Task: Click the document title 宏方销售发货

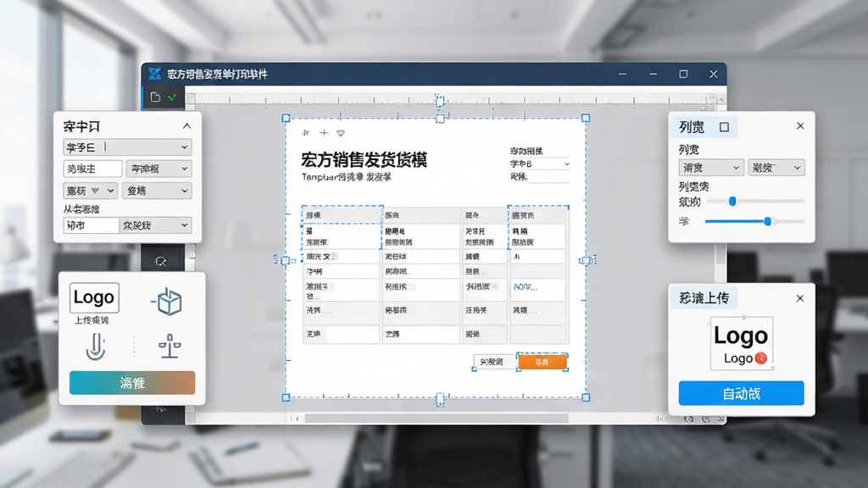Action: [x=364, y=160]
